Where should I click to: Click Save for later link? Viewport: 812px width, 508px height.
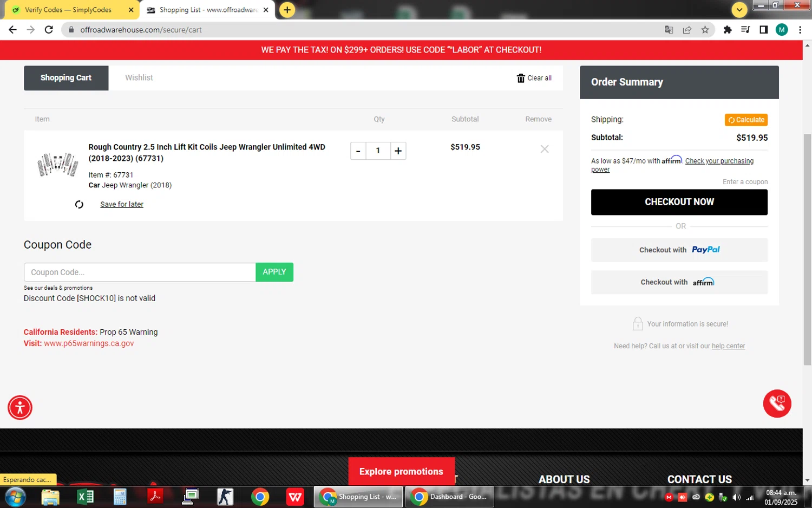(122, 204)
